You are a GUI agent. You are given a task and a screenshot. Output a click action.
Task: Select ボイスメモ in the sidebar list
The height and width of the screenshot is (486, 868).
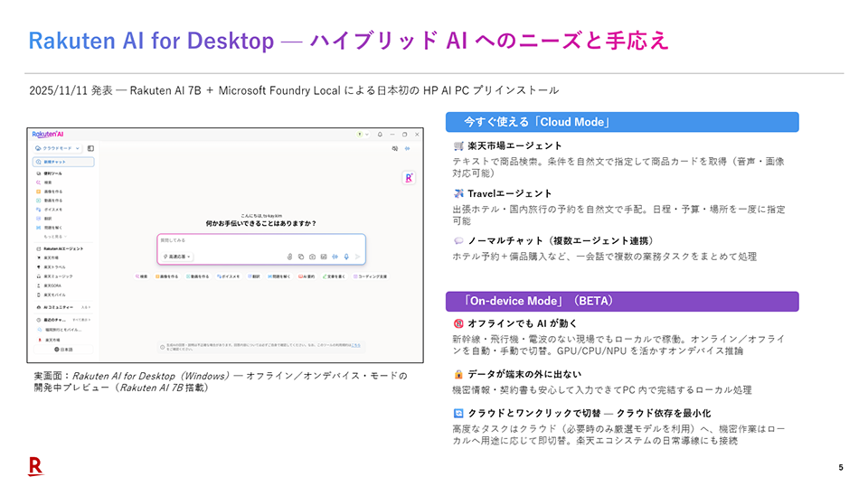tap(49, 210)
